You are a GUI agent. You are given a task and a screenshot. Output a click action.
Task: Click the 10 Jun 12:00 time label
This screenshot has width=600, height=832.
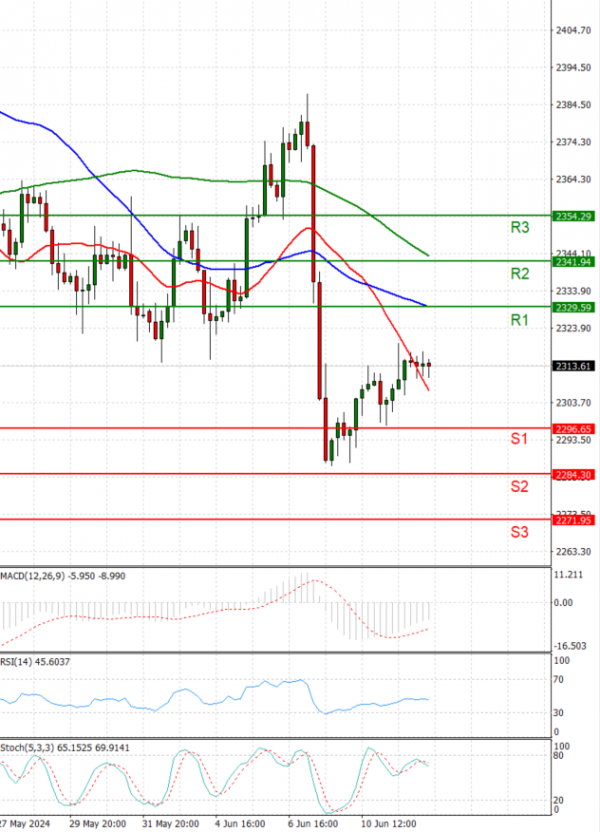[x=388, y=824]
